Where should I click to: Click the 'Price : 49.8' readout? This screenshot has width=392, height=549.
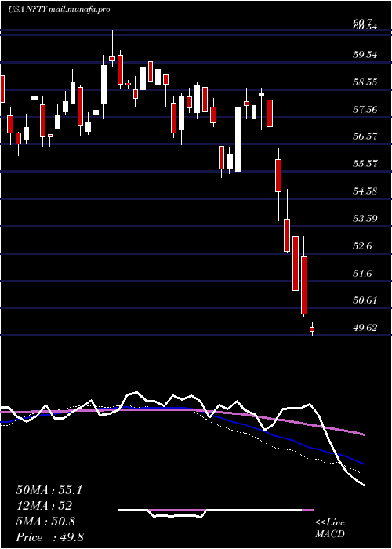tap(49, 537)
